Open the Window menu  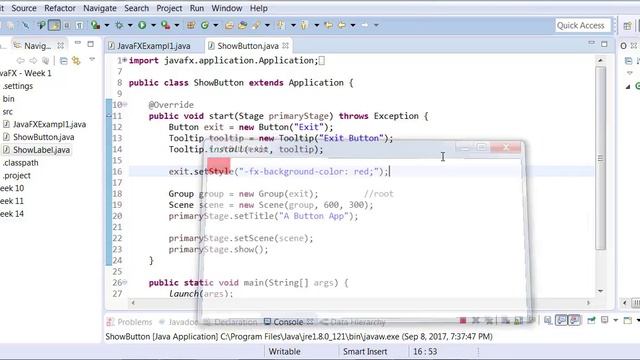coord(227,8)
